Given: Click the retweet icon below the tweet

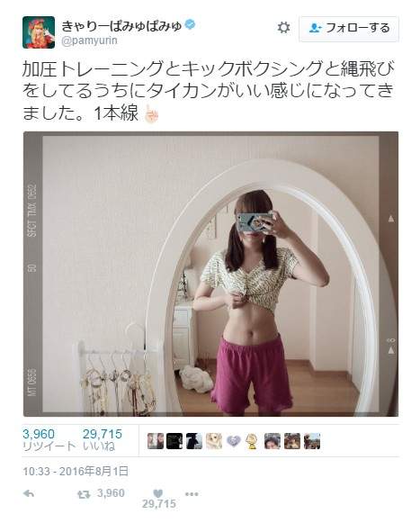Looking at the screenshot, I should tap(84, 494).
